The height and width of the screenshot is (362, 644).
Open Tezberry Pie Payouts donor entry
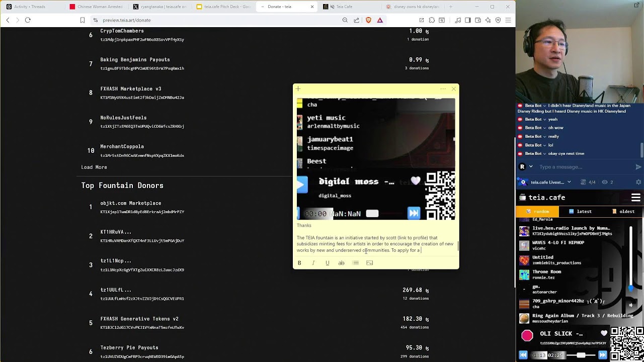click(129, 347)
